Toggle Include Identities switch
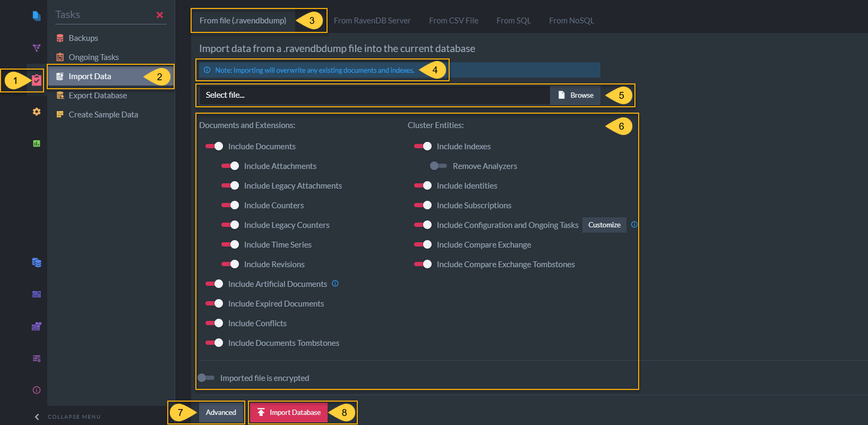Image resolution: width=868 pixels, height=425 pixels. (x=423, y=185)
